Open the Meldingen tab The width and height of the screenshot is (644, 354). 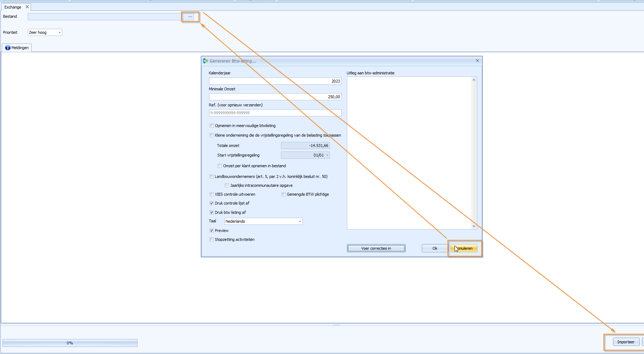coord(17,48)
